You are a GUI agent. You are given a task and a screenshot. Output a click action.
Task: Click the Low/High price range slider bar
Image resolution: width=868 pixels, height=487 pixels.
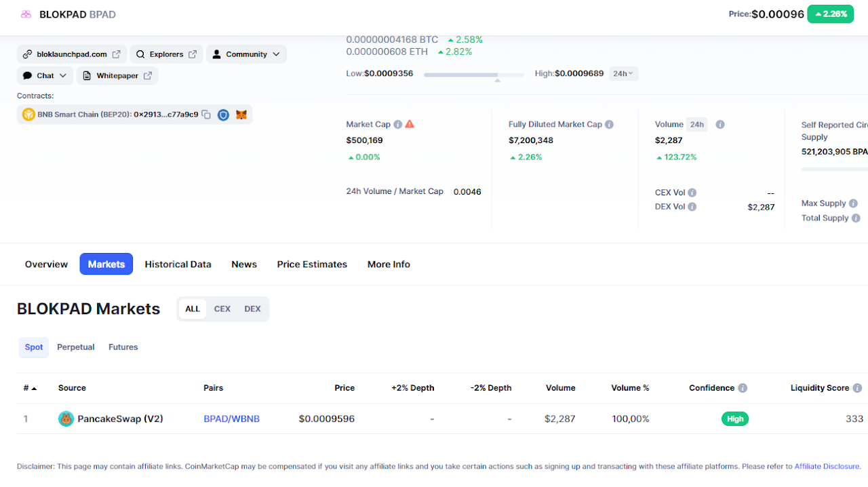point(474,75)
